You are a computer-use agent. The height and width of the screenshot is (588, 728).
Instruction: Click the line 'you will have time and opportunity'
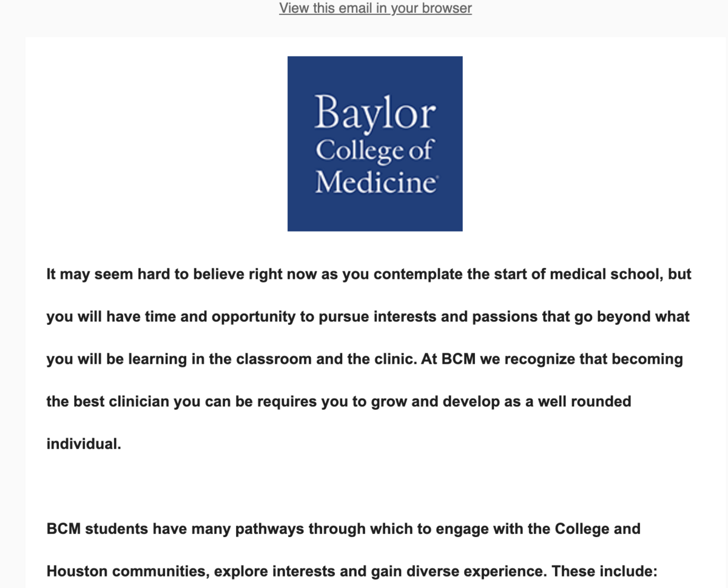[x=368, y=317]
